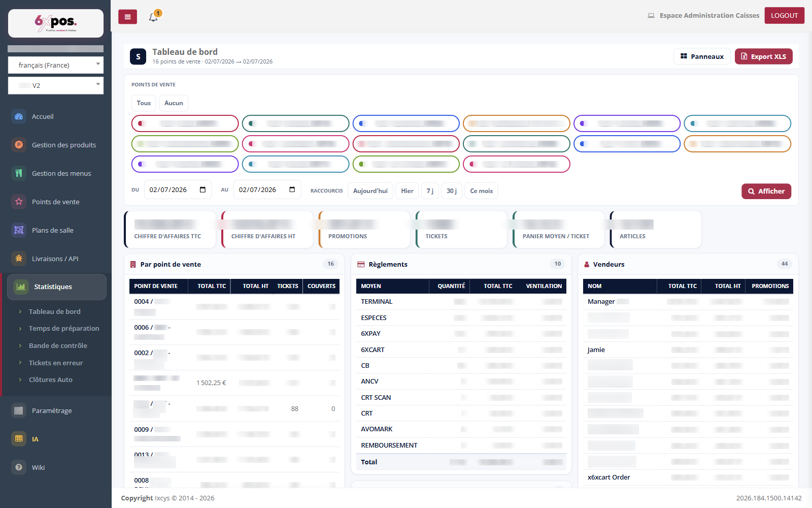Expand the V2 version dropdown
This screenshot has width=812, height=508.
click(x=56, y=85)
